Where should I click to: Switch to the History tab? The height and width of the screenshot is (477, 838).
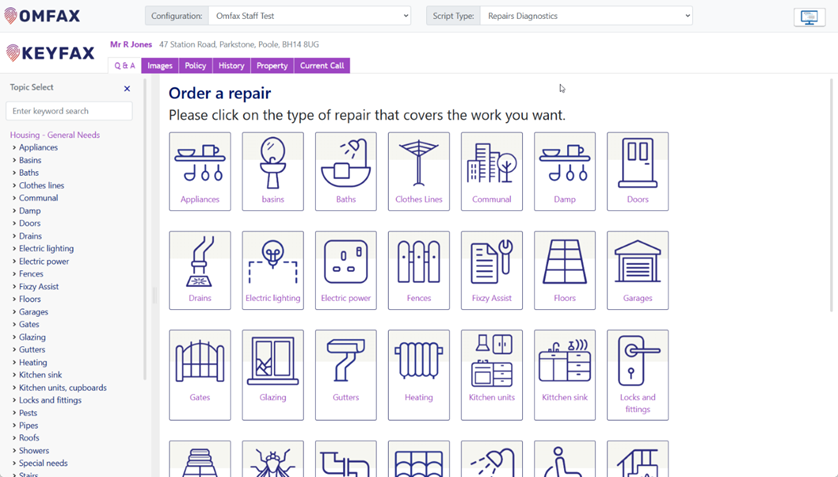click(x=231, y=66)
